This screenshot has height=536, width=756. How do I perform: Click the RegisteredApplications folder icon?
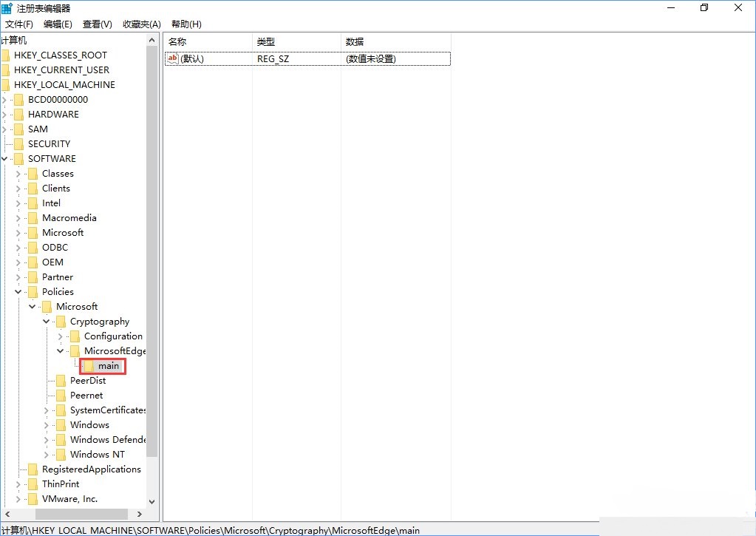[33, 470]
